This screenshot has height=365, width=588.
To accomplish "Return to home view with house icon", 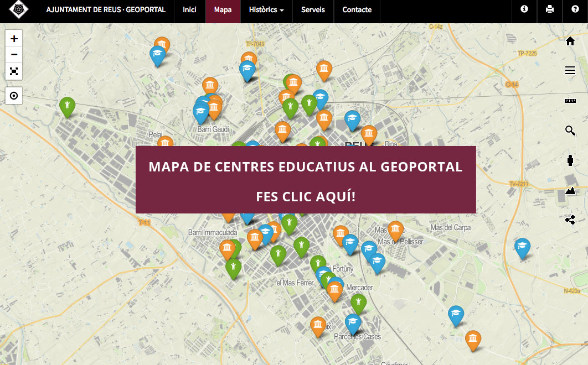I will (570, 40).
